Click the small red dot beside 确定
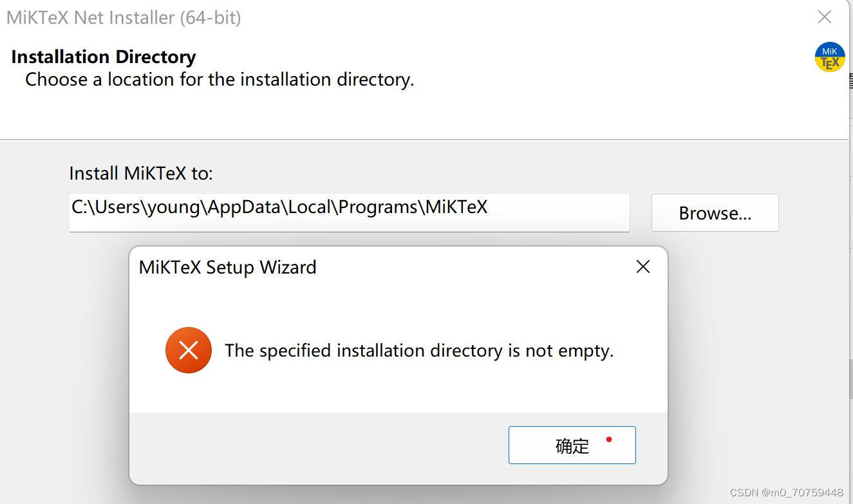 pyautogui.click(x=608, y=438)
